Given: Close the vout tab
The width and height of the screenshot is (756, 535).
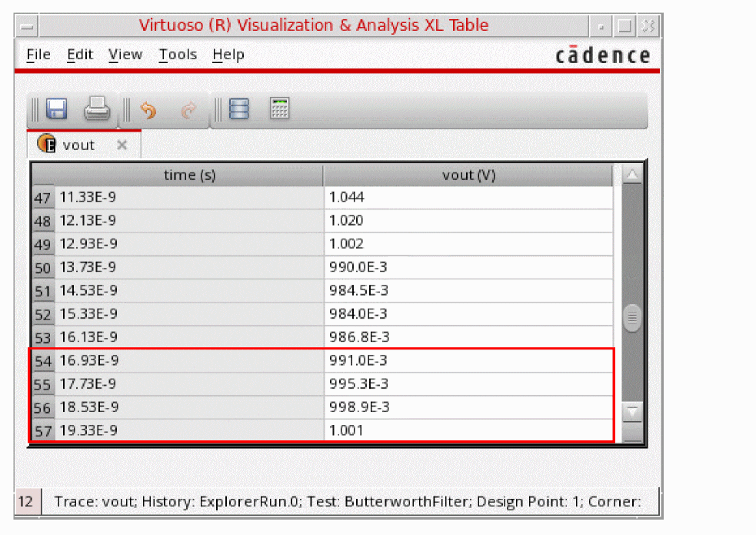Looking at the screenshot, I should 122,145.
